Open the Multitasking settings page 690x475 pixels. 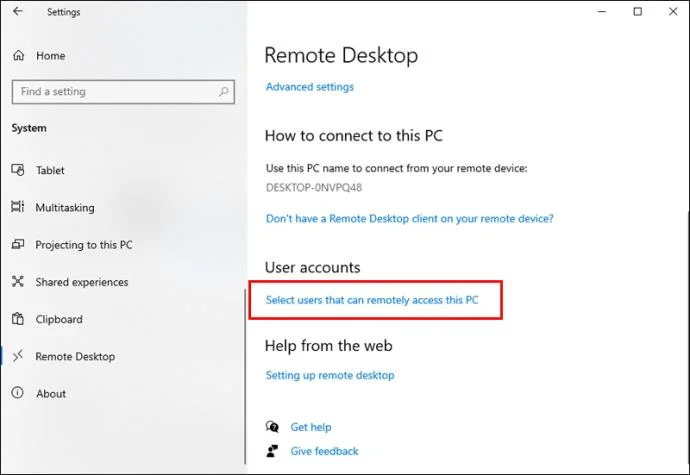(x=65, y=207)
